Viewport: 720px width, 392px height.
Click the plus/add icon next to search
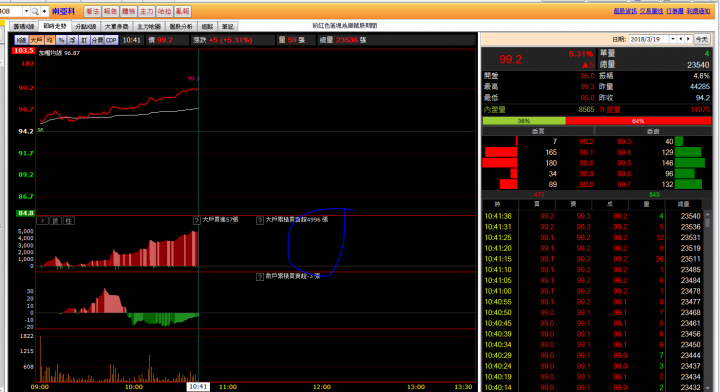point(45,11)
